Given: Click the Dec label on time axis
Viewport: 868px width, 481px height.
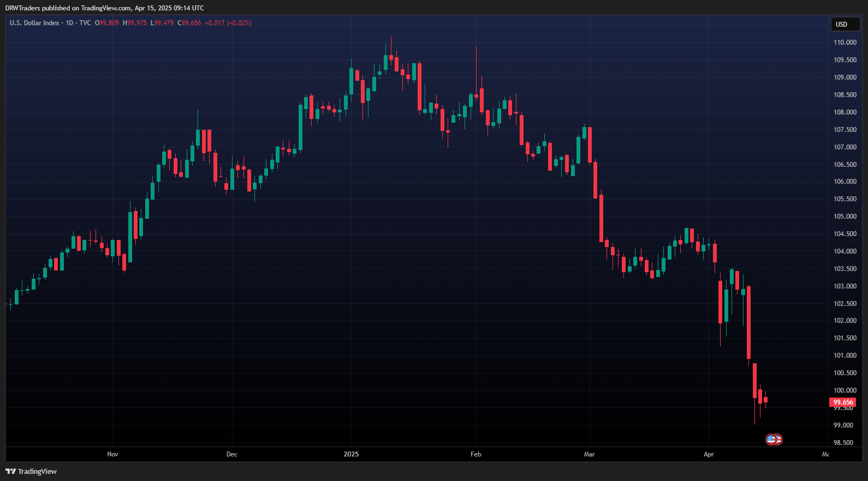Looking at the screenshot, I should (232, 454).
